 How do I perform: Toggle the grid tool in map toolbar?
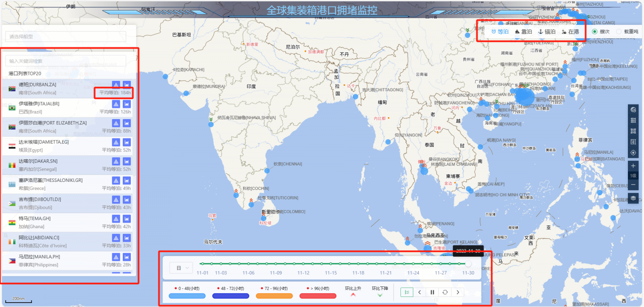tap(633, 120)
